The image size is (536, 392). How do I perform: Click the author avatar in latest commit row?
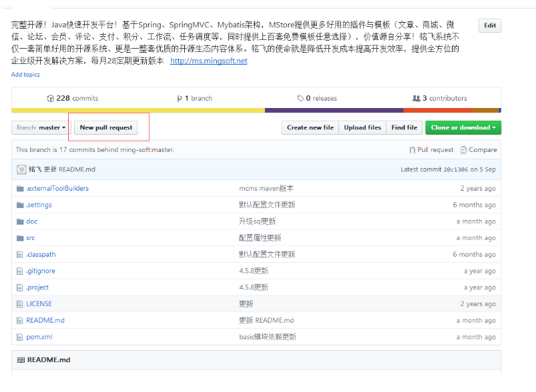coord(21,169)
